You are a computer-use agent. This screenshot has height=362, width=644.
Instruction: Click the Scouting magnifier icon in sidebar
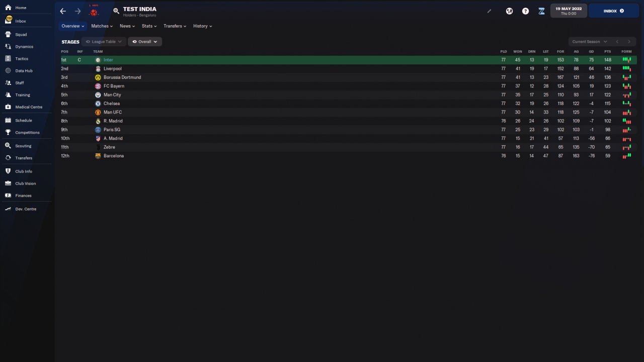click(x=8, y=146)
